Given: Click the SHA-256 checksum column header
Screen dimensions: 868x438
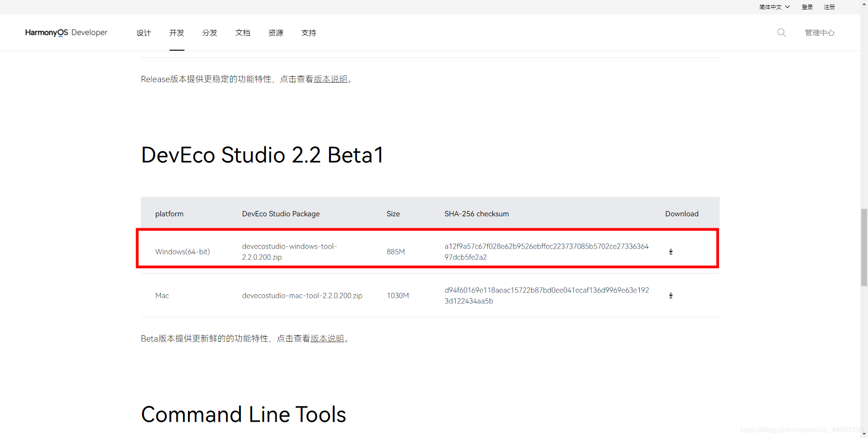Looking at the screenshot, I should pyautogui.click(x=476, y=214).
